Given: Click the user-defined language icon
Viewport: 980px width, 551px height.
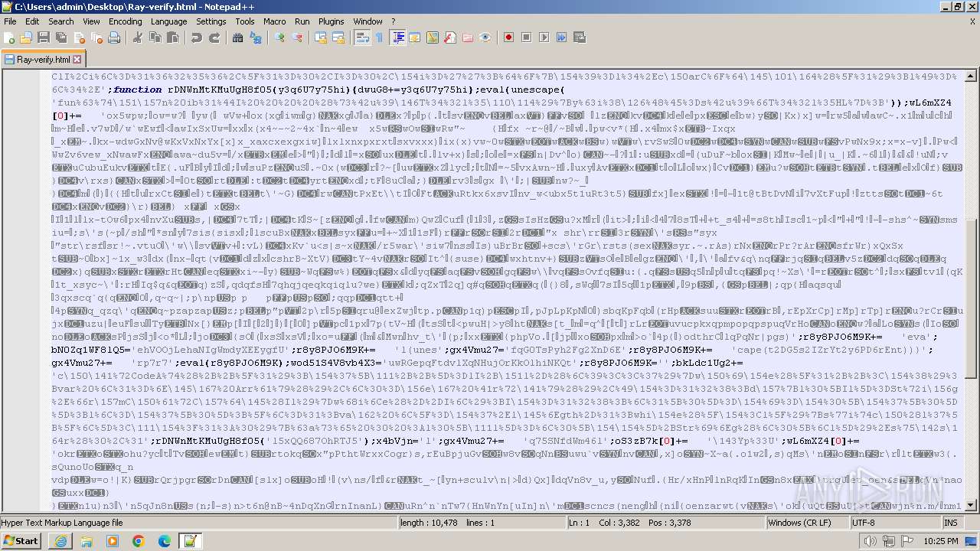Looking at the screenshot, I should [414, 37].
